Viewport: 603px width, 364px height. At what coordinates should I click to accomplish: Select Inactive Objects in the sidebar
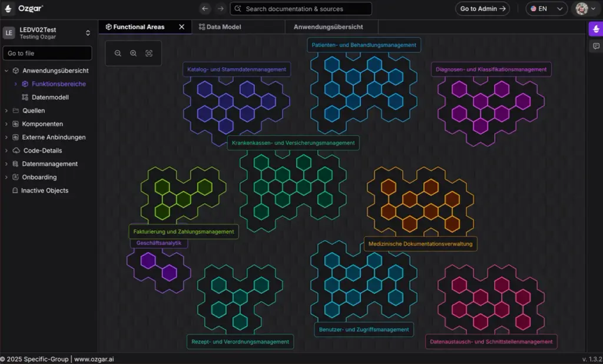(x=44, y=191)
